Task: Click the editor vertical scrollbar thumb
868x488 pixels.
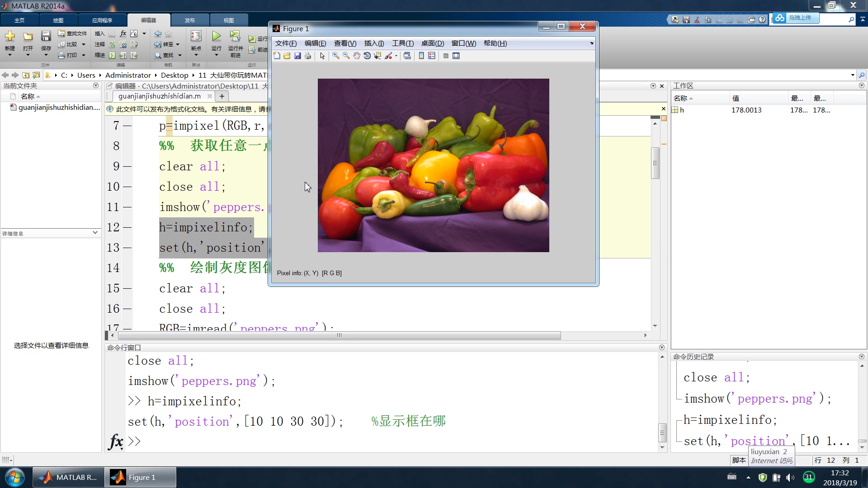Action: [x=655, y=163]
